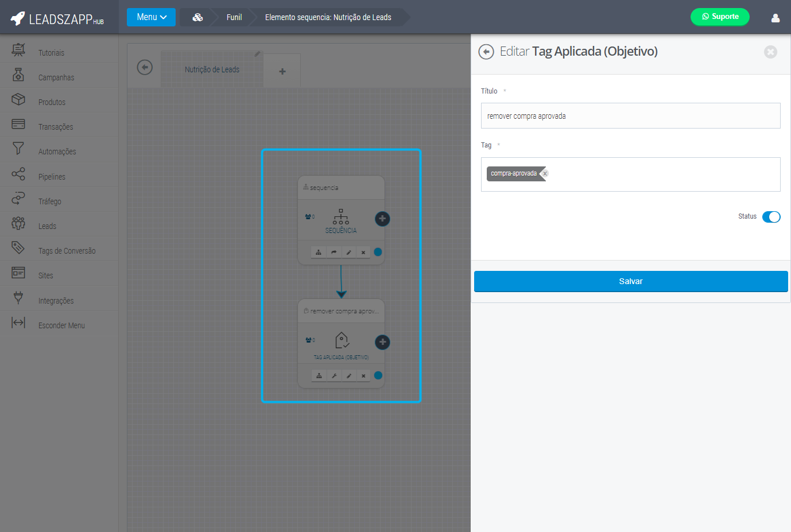This screenshot has height=532, width=791.
Task: Click the funnel home icon in the breadcrumb
Action: [197, 17]
